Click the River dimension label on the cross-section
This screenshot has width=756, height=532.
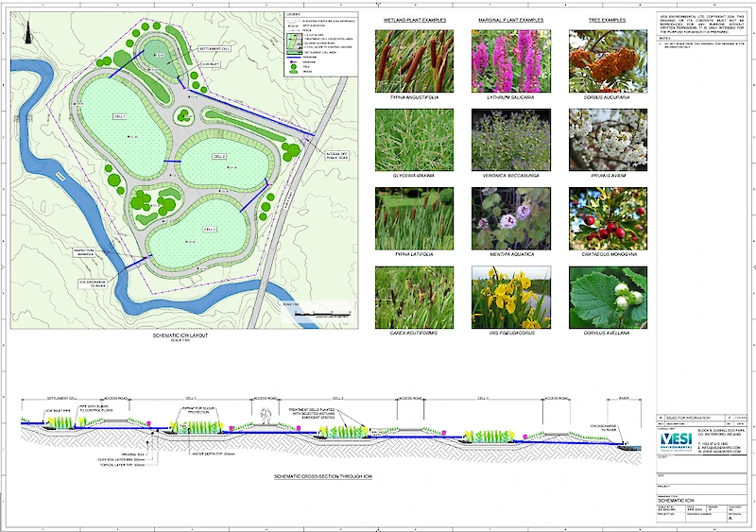coord(625,399)
